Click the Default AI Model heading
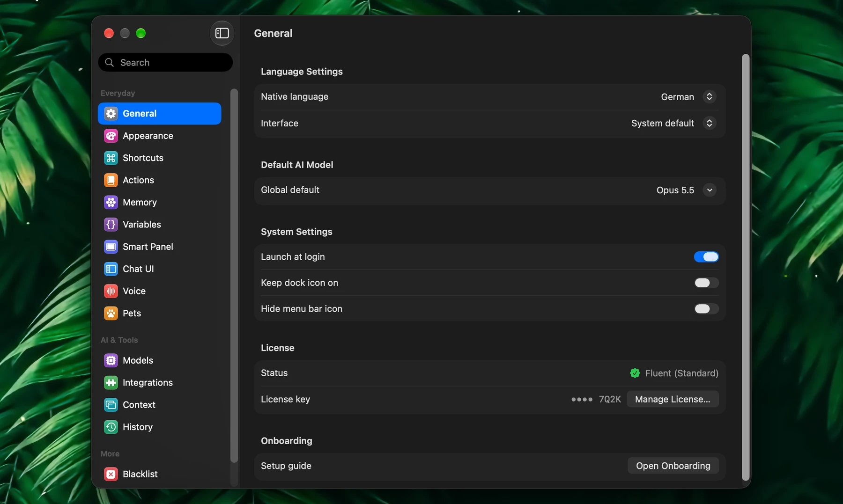 [x=297, y=165]
